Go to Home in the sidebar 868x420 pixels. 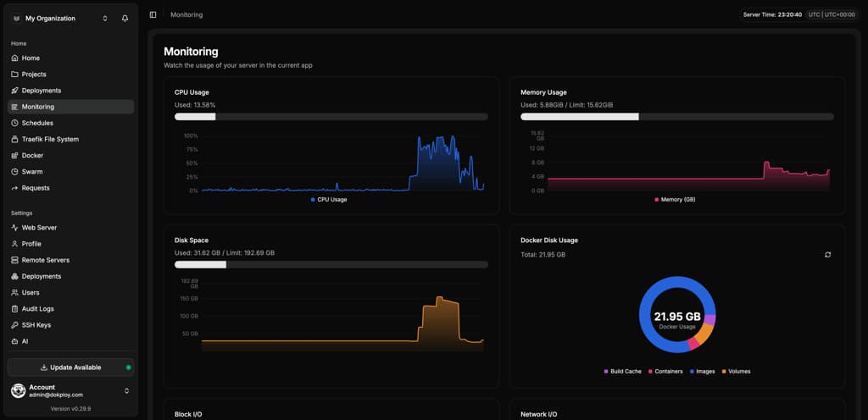tap(71, 58)
